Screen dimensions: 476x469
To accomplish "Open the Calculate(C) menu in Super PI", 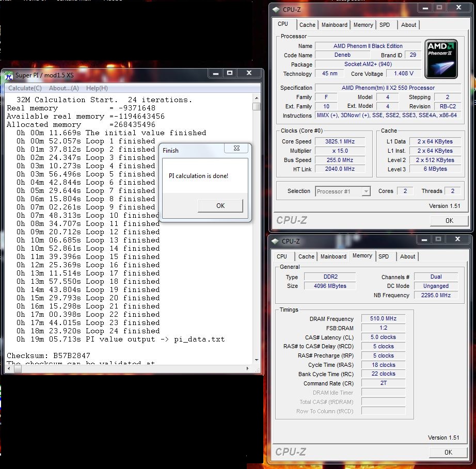I will click(25, 88).
